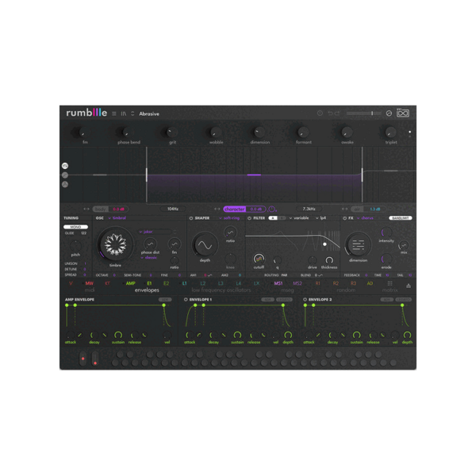This screenshot has height=476, width=476.
Task: Click the UVI logo icon
Action: [403, 113]
